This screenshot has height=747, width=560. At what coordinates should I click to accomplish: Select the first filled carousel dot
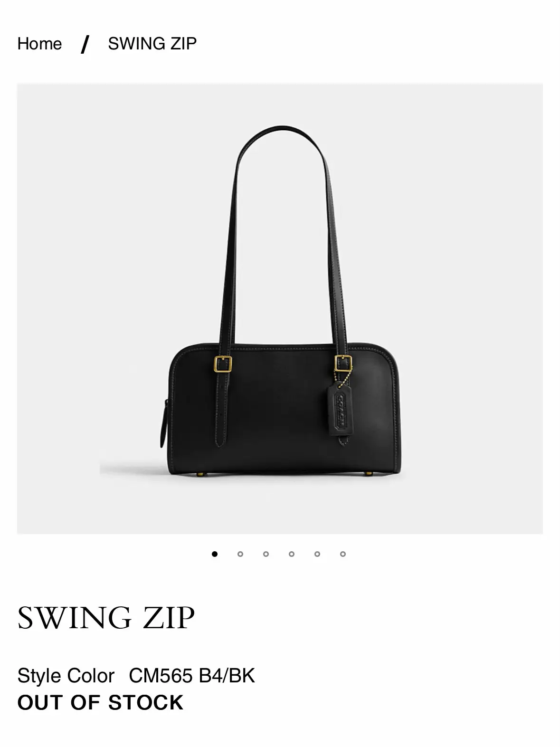(215, 554)
